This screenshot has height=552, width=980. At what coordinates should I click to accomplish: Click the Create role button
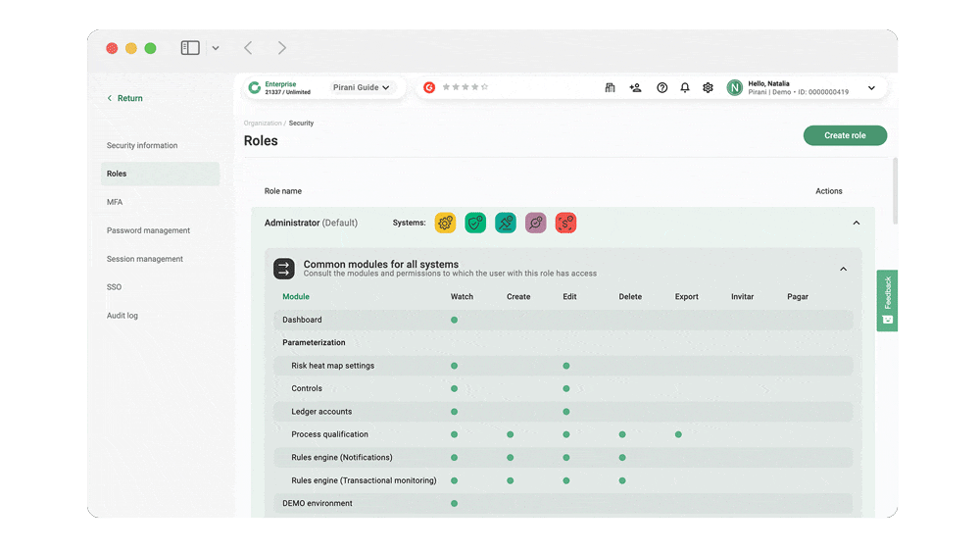click(x=845, y=135)
